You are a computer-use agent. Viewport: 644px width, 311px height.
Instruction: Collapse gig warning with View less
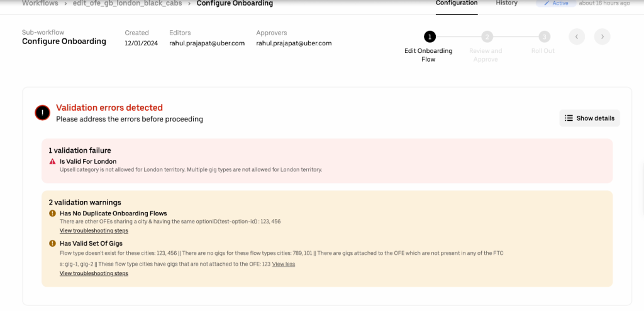[x=284, y=264]
